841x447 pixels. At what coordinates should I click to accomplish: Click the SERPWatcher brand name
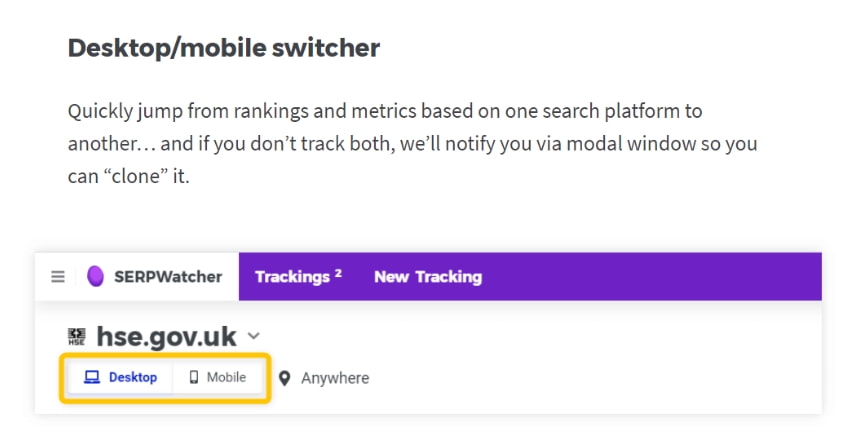click(168, 277)
